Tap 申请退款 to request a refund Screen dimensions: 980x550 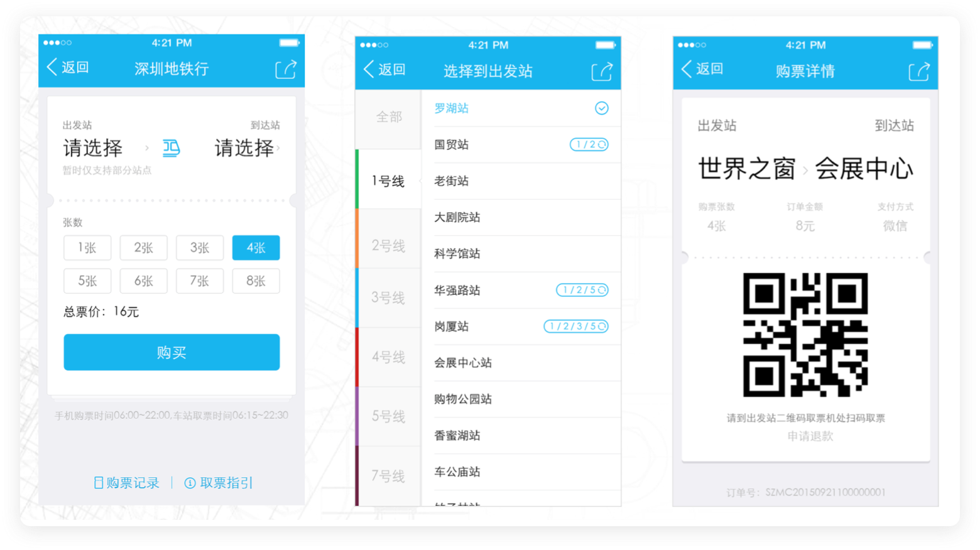point(810,436)
